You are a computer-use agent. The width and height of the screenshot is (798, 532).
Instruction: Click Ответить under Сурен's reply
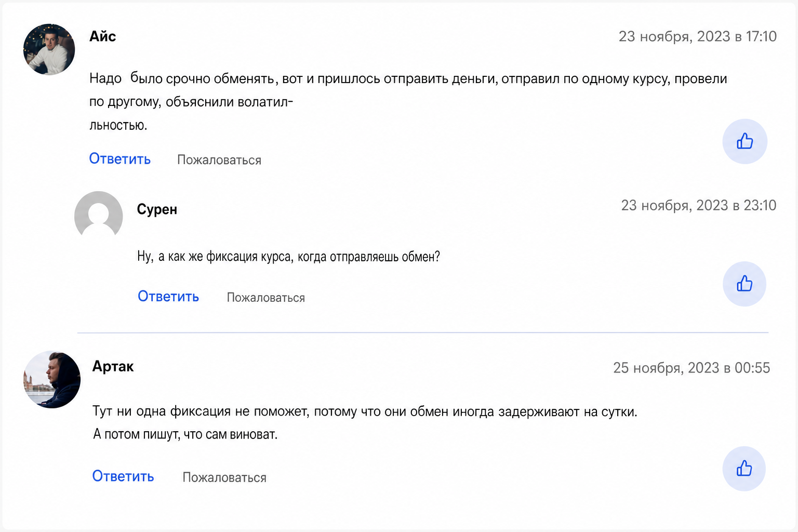tap(168, 297)
